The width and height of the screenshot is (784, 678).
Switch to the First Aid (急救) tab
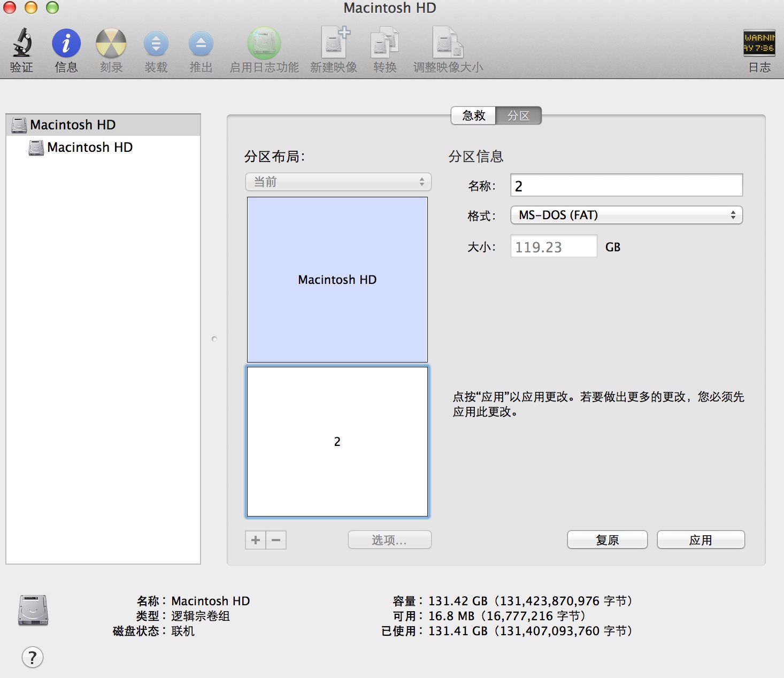click(x=473, y=115)
